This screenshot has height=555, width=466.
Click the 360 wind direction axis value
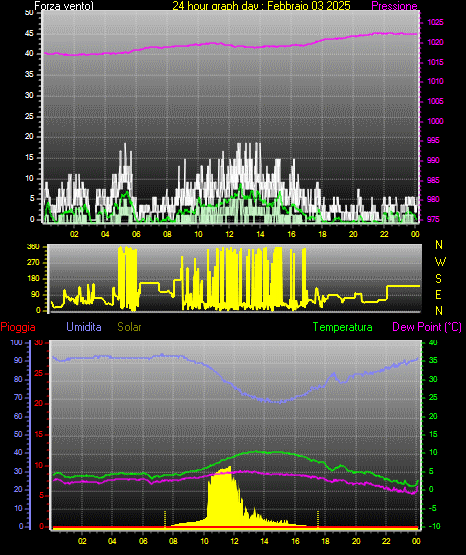pos(34,247)
